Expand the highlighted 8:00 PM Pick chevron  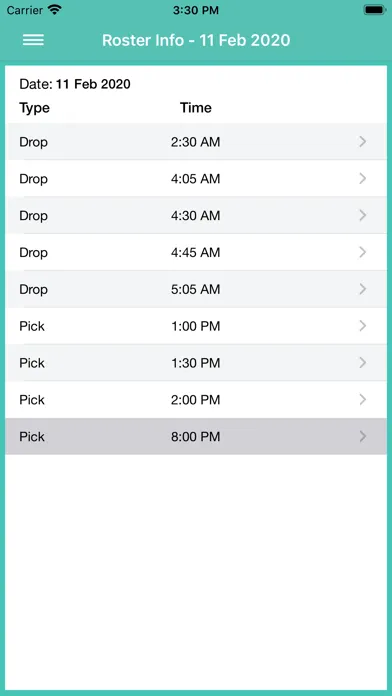[363, 437]
